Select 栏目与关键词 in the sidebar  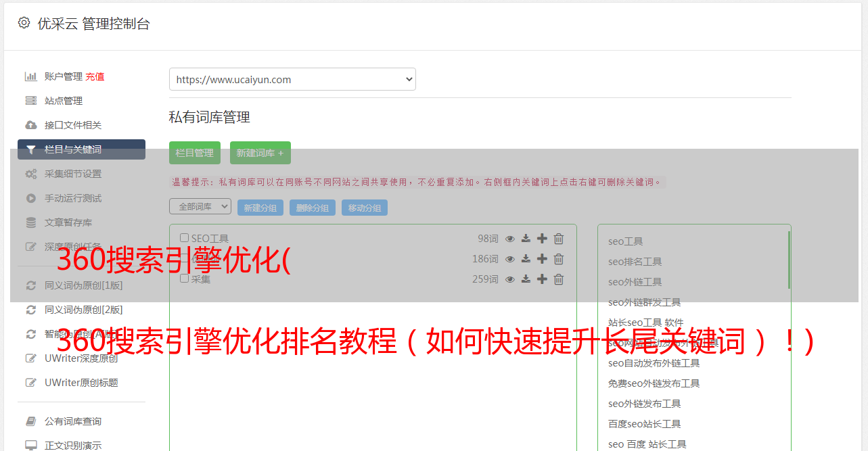[81, 149]
